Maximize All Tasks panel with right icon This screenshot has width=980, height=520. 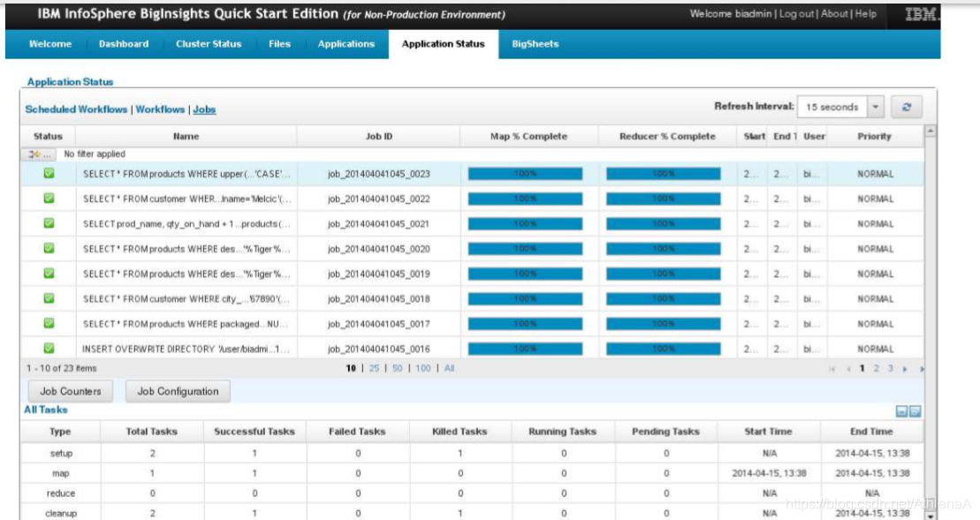[x=915, y=411]
